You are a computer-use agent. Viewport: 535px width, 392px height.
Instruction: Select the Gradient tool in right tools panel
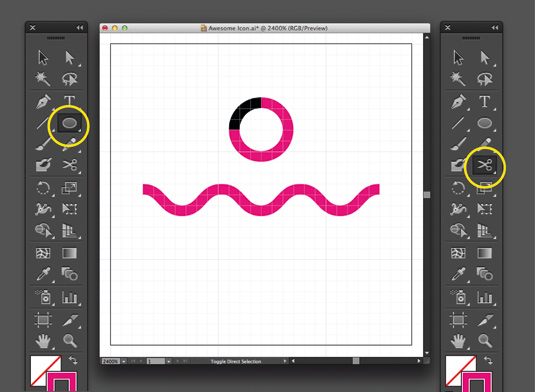tap(485, 253)
